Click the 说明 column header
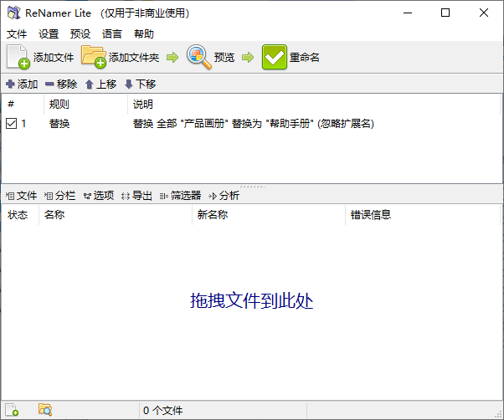 click(314, 104)
